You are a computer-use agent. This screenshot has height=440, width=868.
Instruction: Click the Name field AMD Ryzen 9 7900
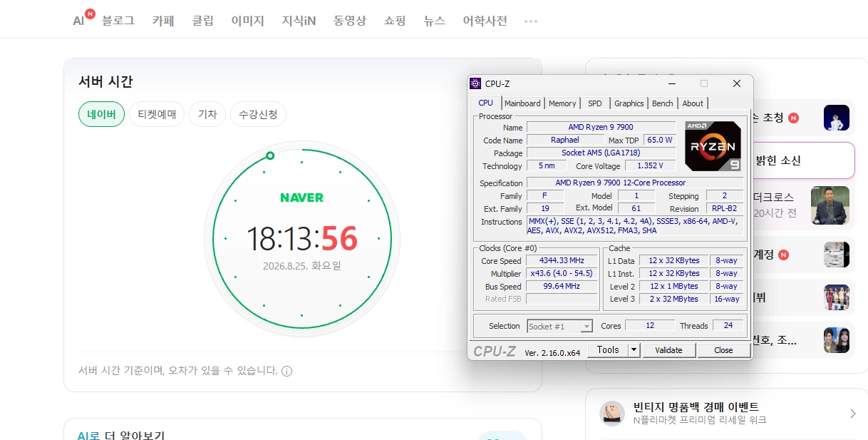(x=601, y=127)
